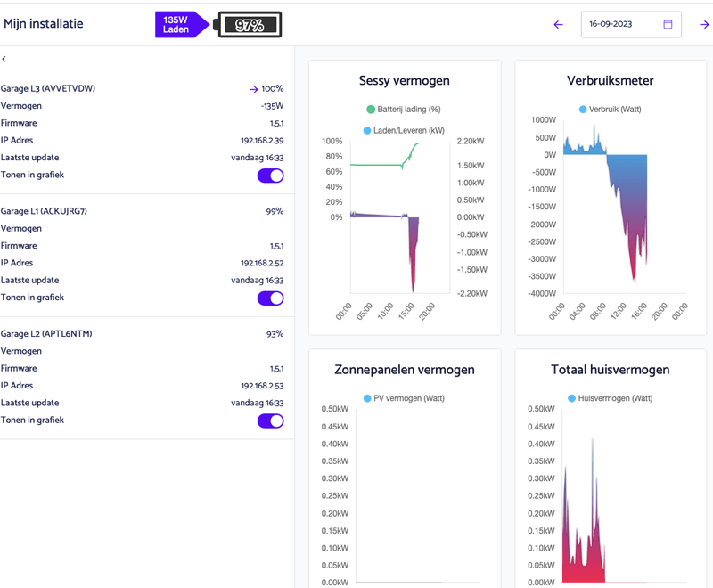The width and height of the screenshot is (713, 588).
Task: Click the Mijn installatie page title
Action: coord(44,24)
